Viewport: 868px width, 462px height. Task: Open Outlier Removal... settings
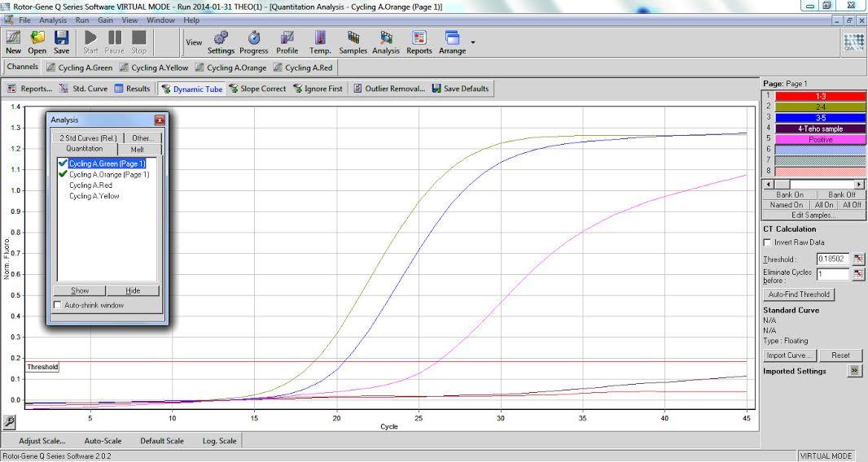tap(389, 89)
